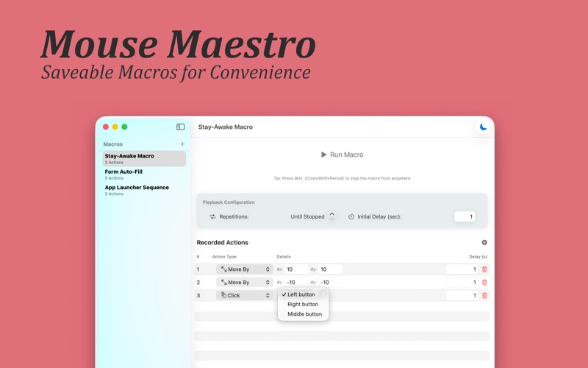Click the Playback Configuration label
The height and width of the screenshot is (368, 588).
click(x=229, y=202)
